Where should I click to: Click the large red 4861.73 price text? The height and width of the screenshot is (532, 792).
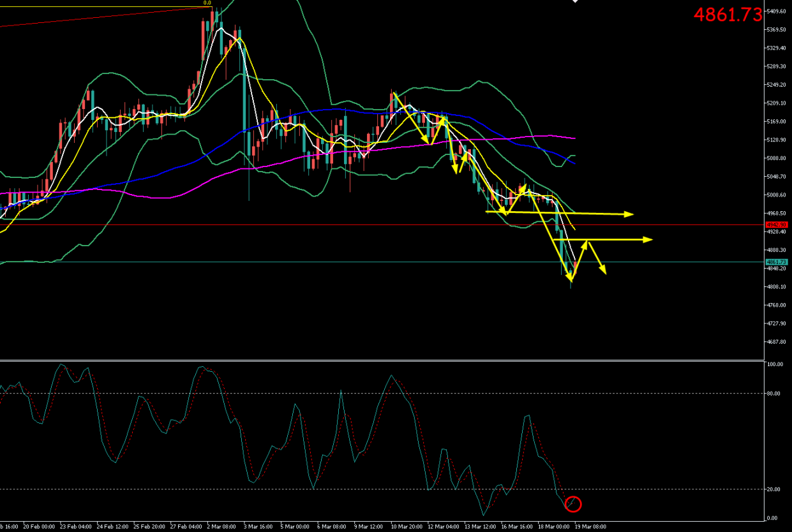pyautogui.click(x=728, y=15)
